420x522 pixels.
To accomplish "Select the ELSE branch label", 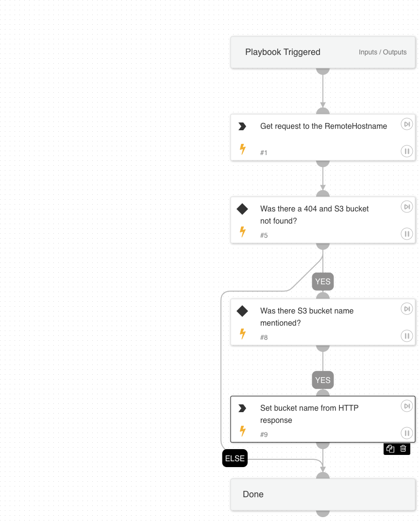I will tap(235, 458).
